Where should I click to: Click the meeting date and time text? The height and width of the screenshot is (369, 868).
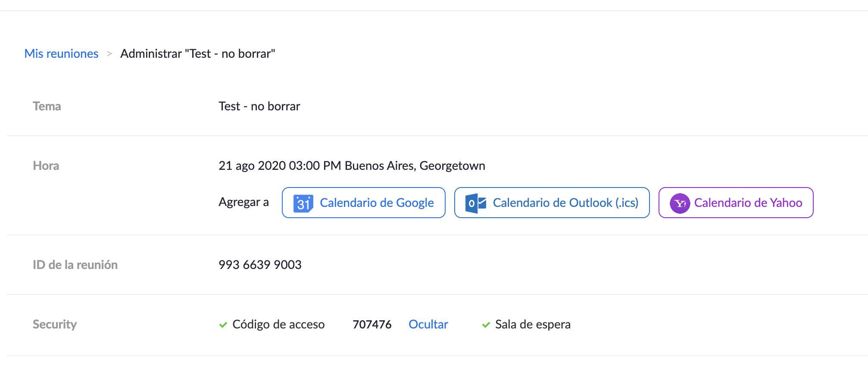[352, 166]
